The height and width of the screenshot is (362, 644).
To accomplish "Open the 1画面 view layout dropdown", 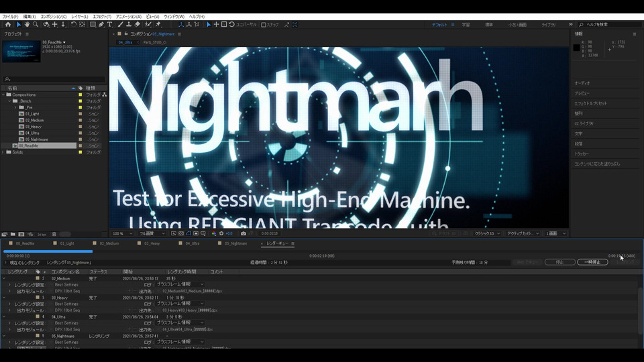I will tap(555, 233).
